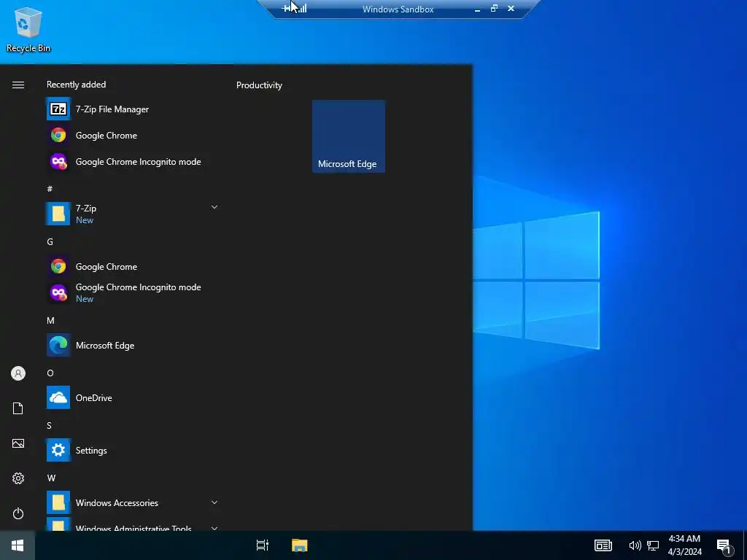The image size is (747, 560).
Task: Jump to letter # section header
Action: point(50,189)
